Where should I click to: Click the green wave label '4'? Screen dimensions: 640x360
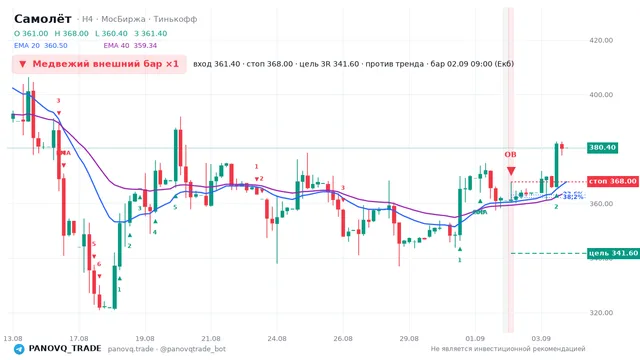tap(155, 232)
